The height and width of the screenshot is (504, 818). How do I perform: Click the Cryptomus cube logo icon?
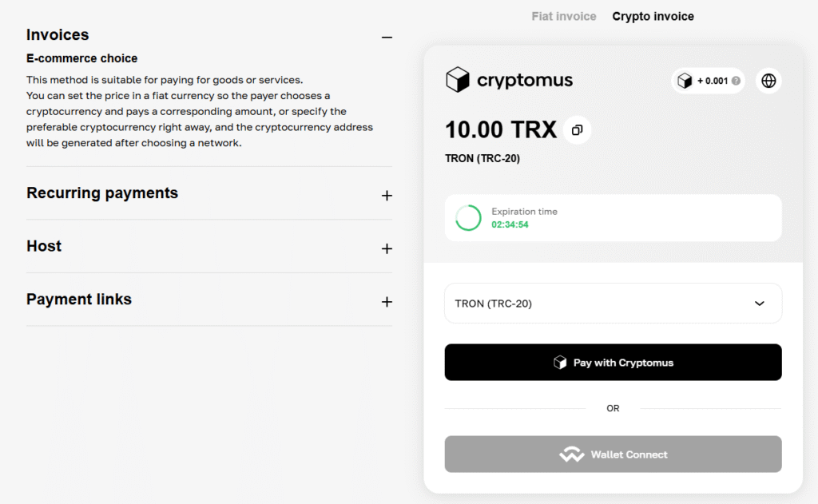pyautogui.click(x=458, y=80)
